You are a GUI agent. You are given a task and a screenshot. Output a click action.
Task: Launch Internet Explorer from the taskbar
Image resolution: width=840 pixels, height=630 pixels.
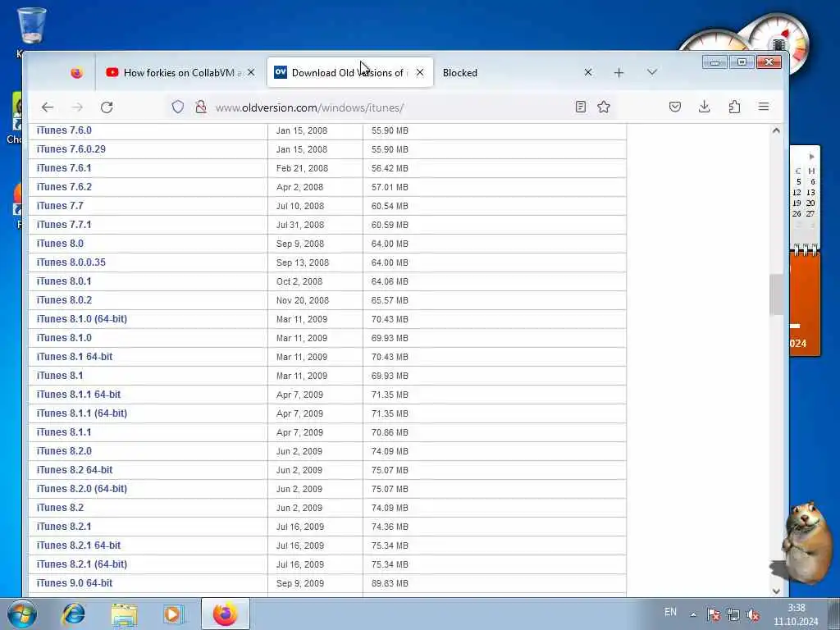(73, 614)
